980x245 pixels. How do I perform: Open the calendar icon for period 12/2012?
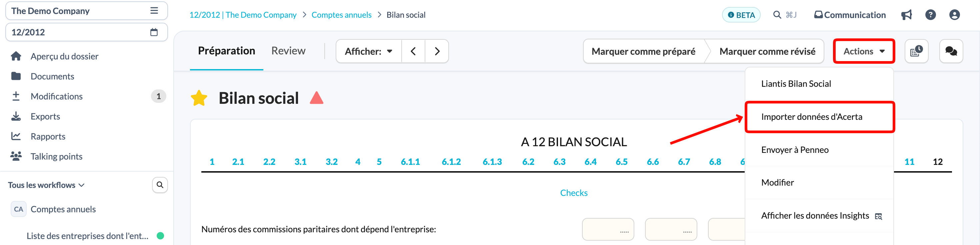point(154,32)
